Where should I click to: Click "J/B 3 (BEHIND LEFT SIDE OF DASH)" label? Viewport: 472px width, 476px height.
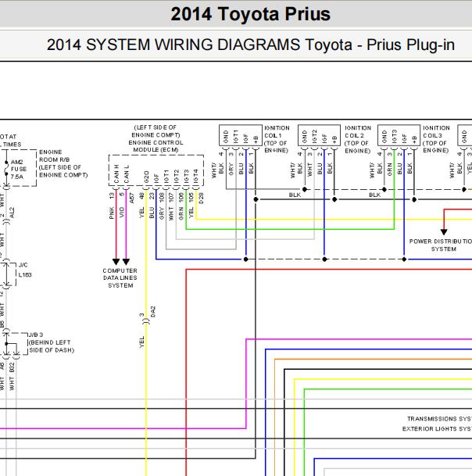[51, 342]
